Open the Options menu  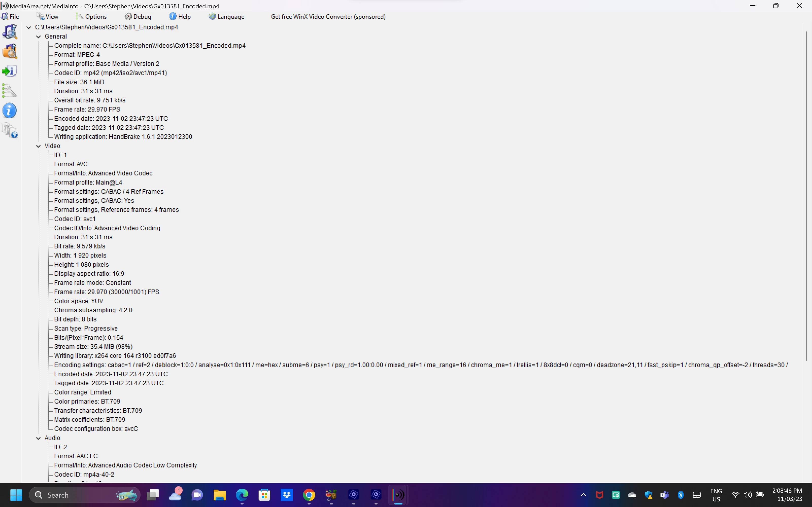[x=91, y=16]
